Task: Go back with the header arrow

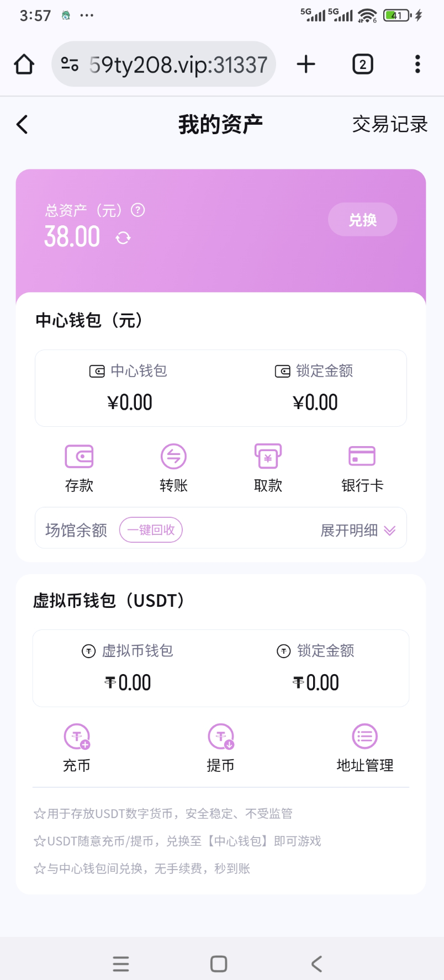Action: coord(22,125)
